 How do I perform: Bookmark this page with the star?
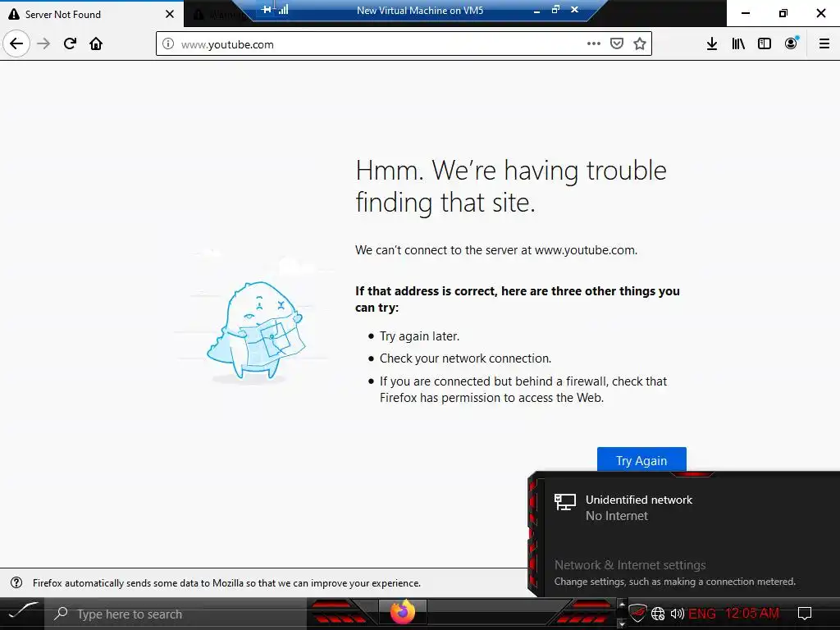coord(640,44)
